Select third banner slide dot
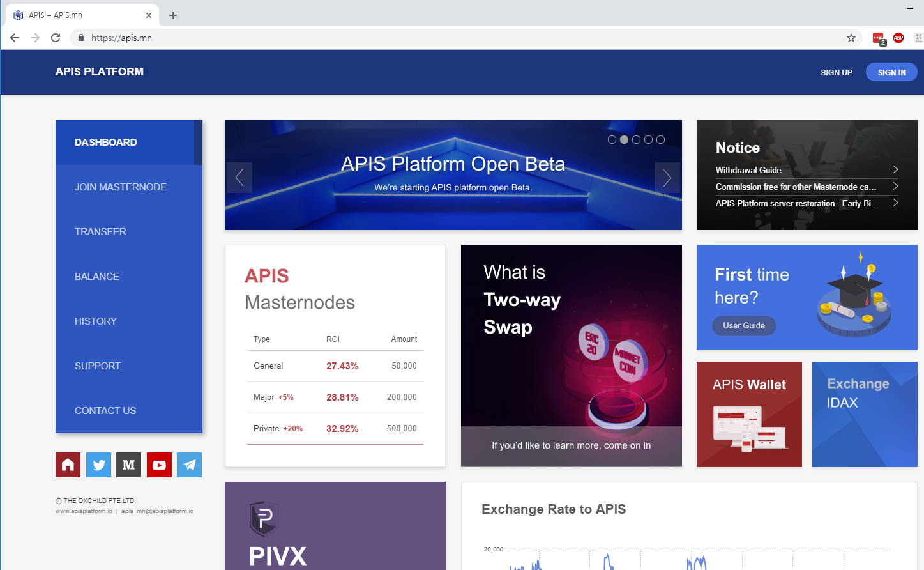This screenshot has height=570, width=924. click(x=636, y=139)
